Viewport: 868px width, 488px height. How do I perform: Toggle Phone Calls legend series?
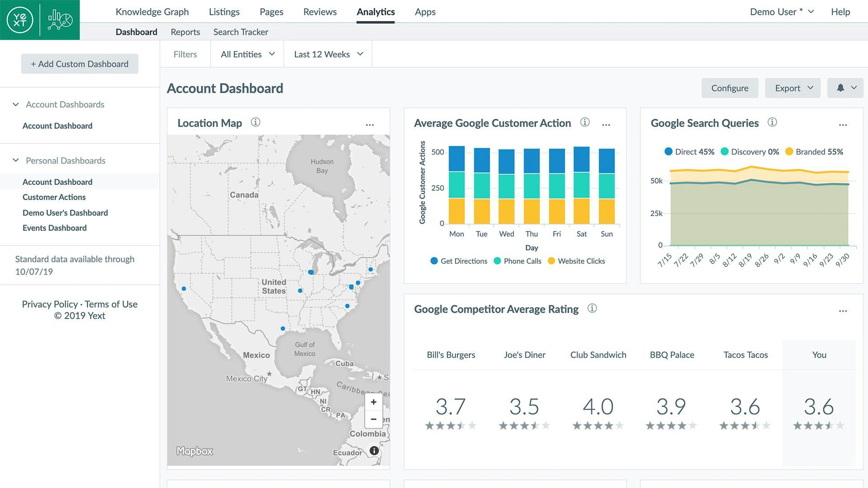(x=518, y=261)
